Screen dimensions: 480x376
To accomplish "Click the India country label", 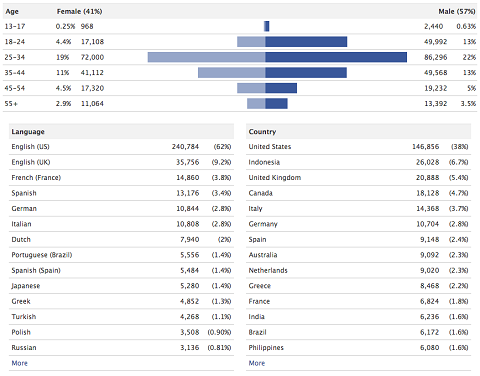I will [257, 317].
